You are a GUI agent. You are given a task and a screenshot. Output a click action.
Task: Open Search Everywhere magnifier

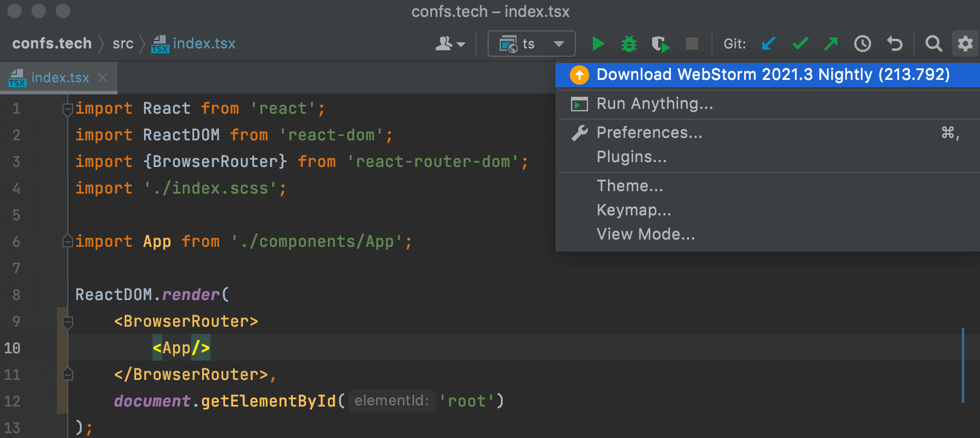tap(933, 44)
